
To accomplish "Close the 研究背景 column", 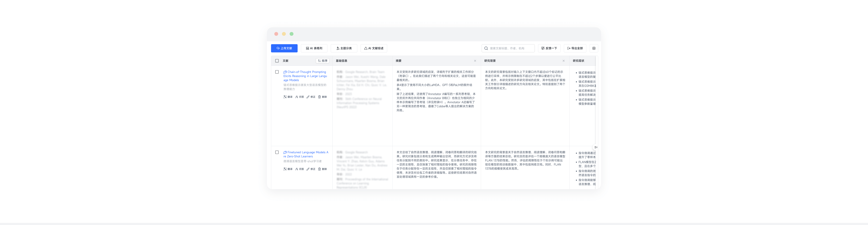I will (563, 61).
